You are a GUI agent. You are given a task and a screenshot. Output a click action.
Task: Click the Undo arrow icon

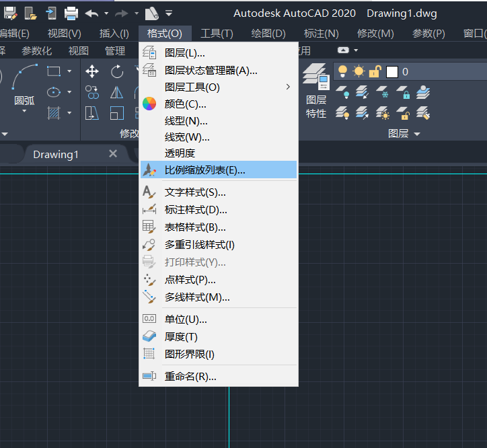coord(92,13)
